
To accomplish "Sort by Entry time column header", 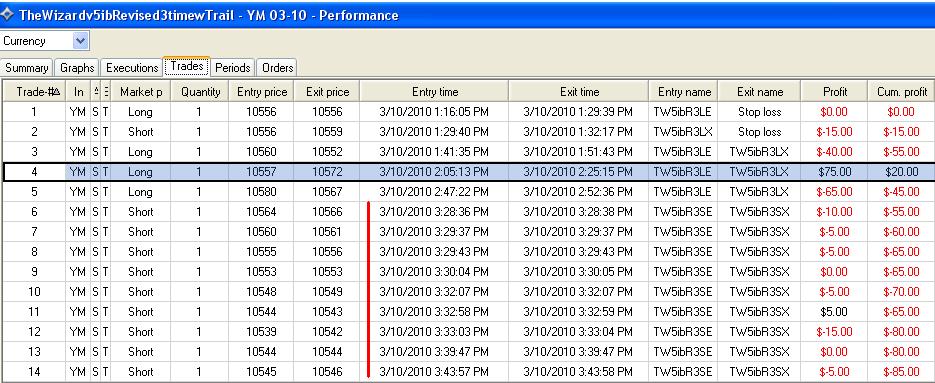I will (435, 92).
